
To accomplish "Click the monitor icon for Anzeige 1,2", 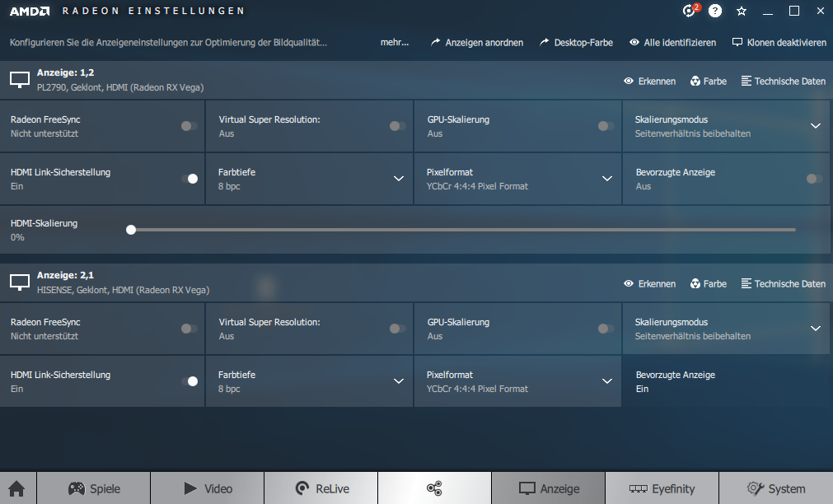I will [x=20, y=80].
